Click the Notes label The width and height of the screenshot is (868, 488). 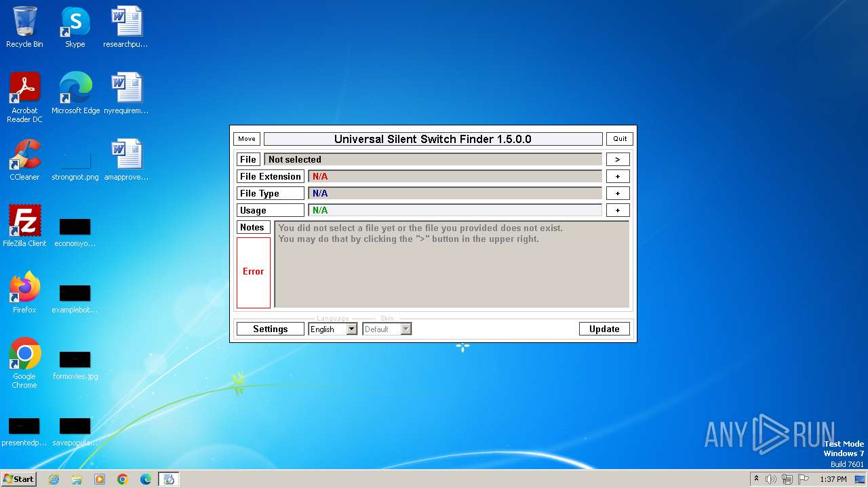pyautogui.click(x=254, y=227)
